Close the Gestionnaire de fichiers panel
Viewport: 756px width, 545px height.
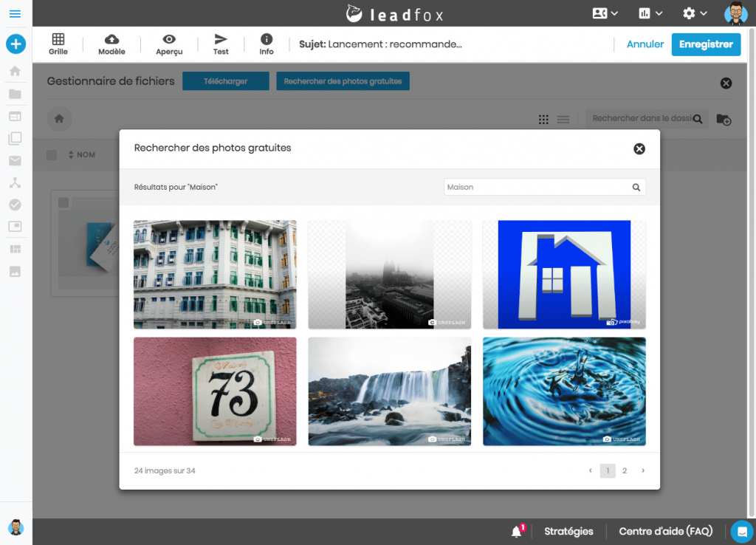click(x=726, y=83)
